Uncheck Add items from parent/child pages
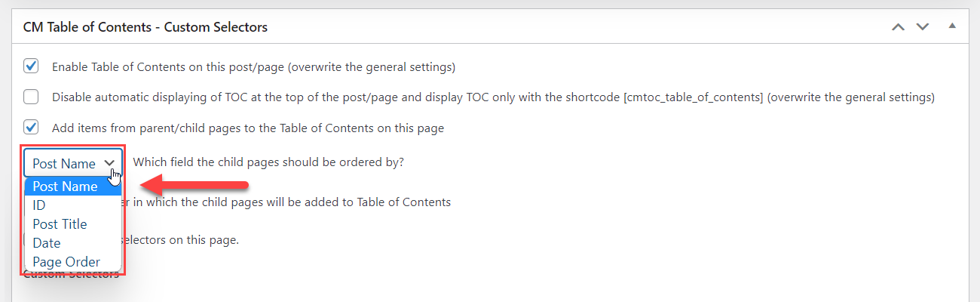The height and width of the screenshot is (302, 980). [x=31, y=127]
